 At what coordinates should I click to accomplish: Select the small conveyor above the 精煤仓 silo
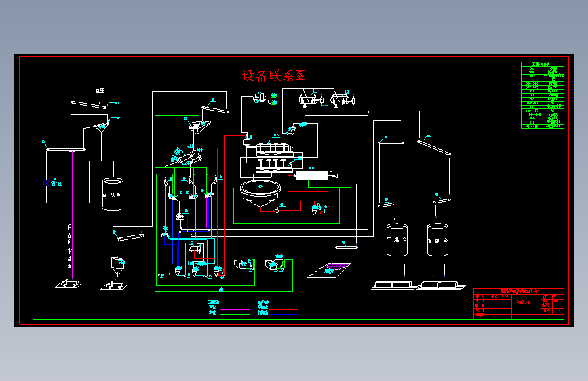[x=442, y=201]
